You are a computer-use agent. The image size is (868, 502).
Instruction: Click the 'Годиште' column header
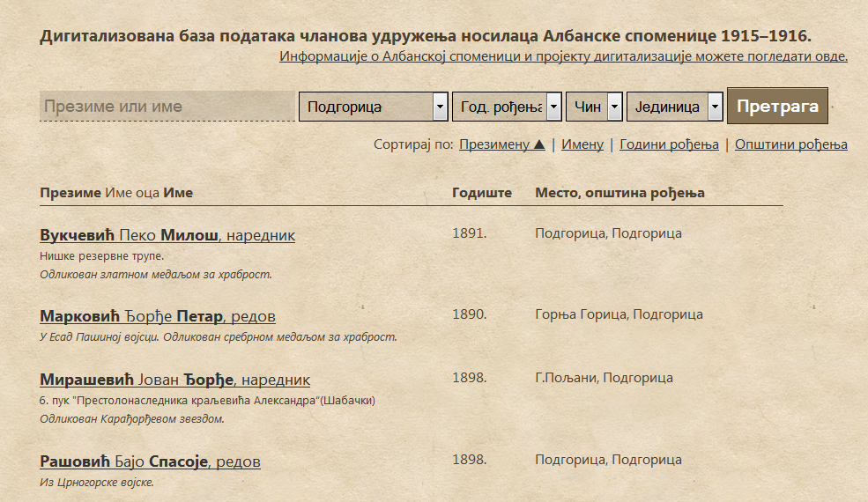(x=482, y=193)
